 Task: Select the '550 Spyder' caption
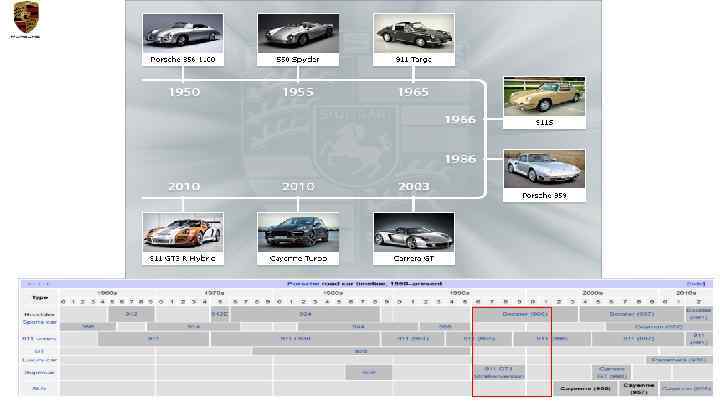point(298,60)
